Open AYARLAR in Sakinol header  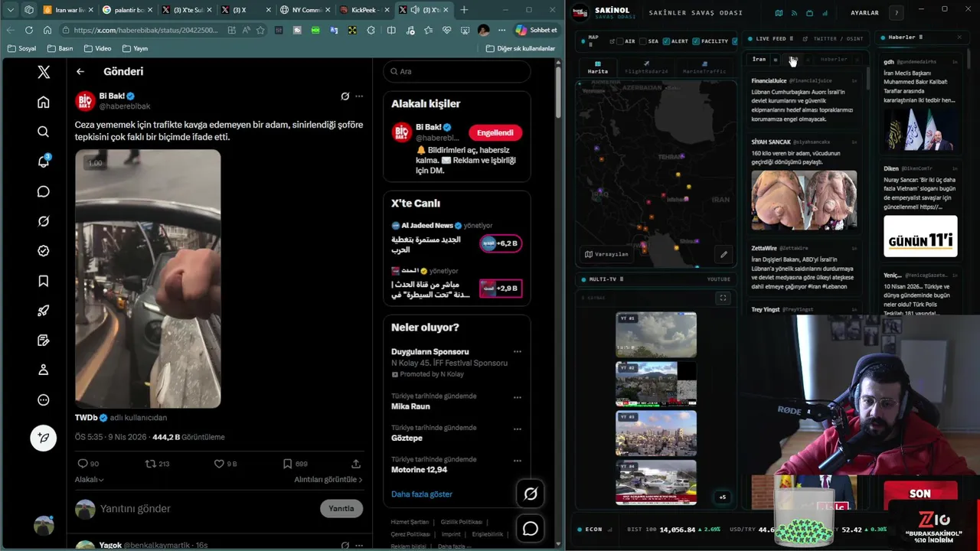(x=865, y=13)
